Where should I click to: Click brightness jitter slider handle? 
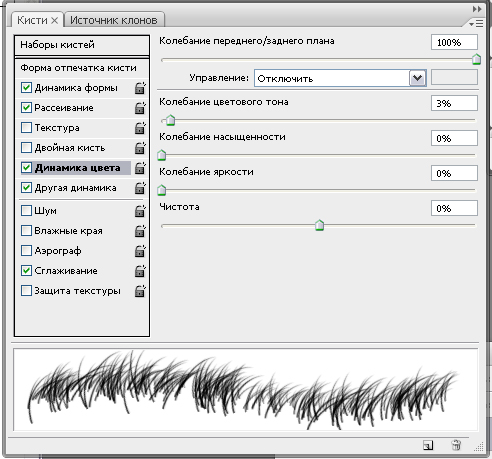[x=162, y=190]
